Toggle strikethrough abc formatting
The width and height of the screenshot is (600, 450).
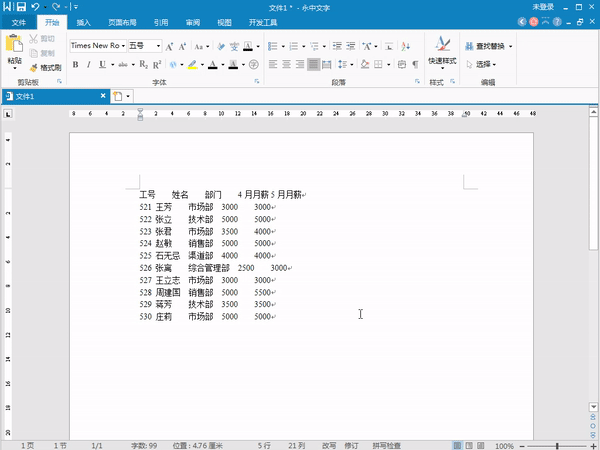pyautogui.click(x=122, y=64)
